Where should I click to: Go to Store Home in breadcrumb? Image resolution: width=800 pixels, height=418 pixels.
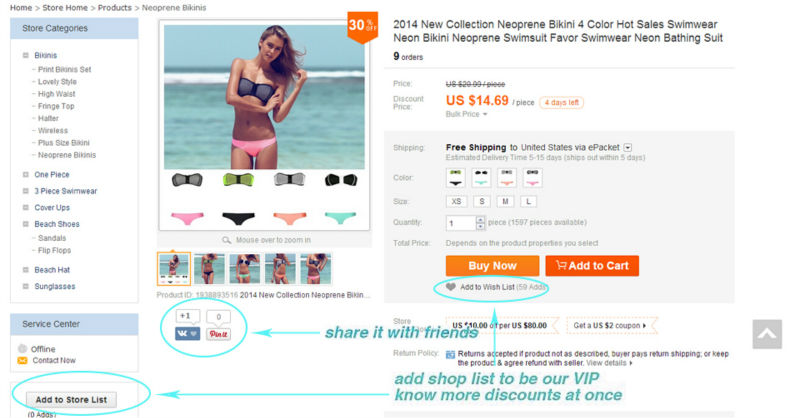coord(65,8)
